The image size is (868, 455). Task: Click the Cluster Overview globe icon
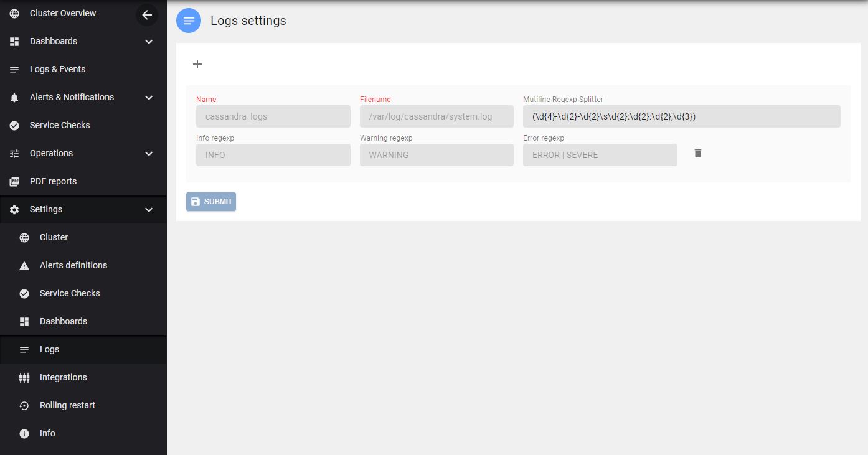tap(14, 13)
